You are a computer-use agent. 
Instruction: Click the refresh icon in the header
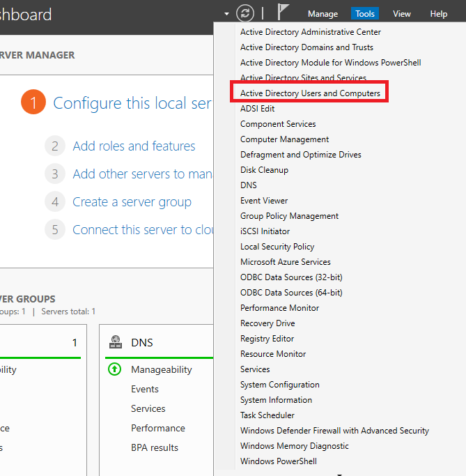point(245,13)
